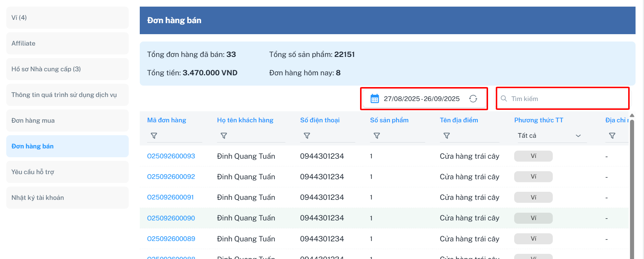Click the search magnifier icon

click(504, 99)
